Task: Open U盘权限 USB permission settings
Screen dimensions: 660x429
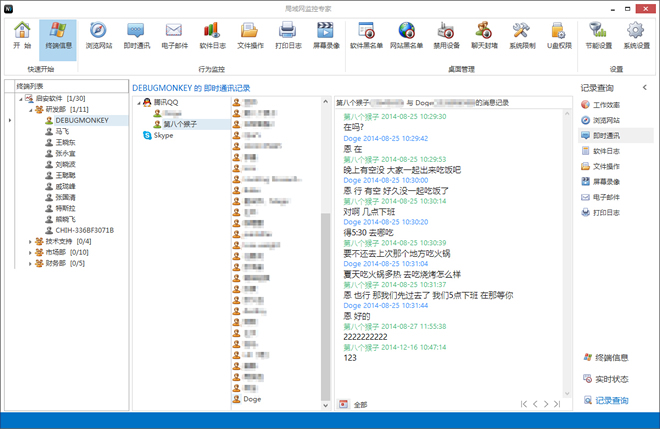Action: (559, 35)
